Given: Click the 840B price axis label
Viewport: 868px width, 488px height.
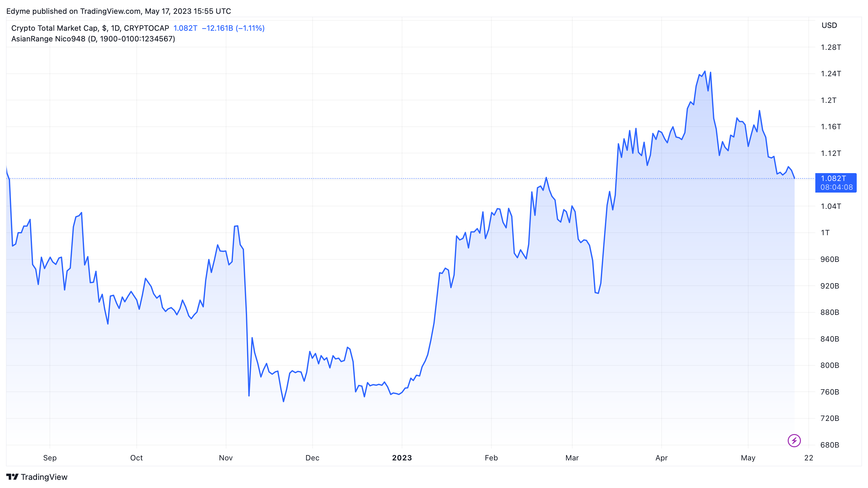Looking at the screenshot, I should pos(830,339).
